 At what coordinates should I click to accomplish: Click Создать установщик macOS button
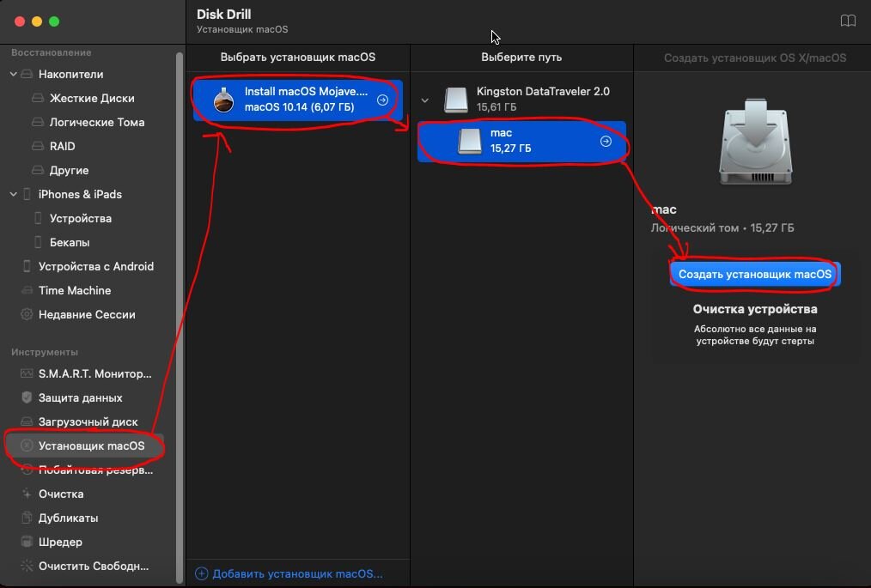coord(755,274)
